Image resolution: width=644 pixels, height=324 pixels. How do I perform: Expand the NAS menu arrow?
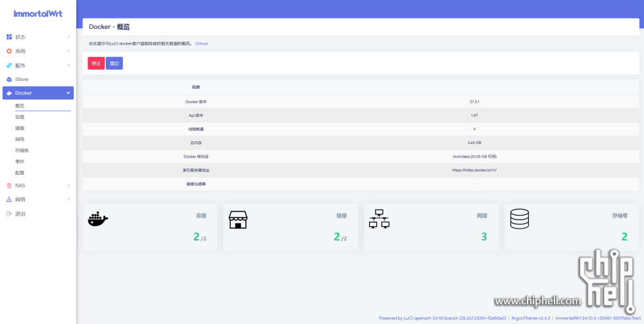click(x=68, y=185)
